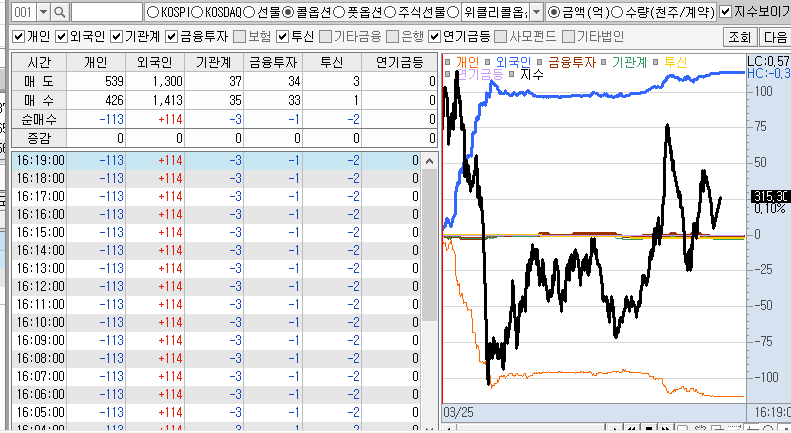This screenshot has height=433, width=791.
Task: Uncheck the 외국인 checkbox
Action: [63, 36]
